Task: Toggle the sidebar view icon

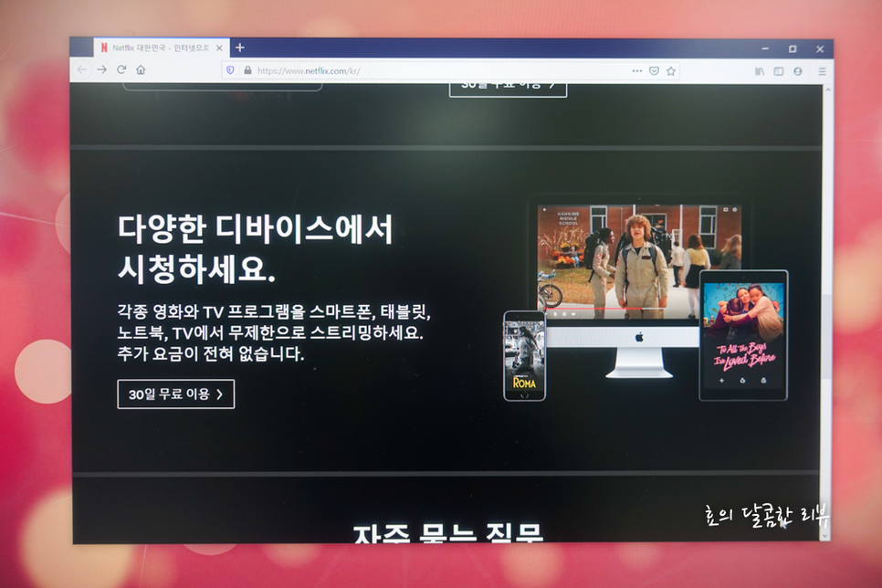Action: point(779,71)
